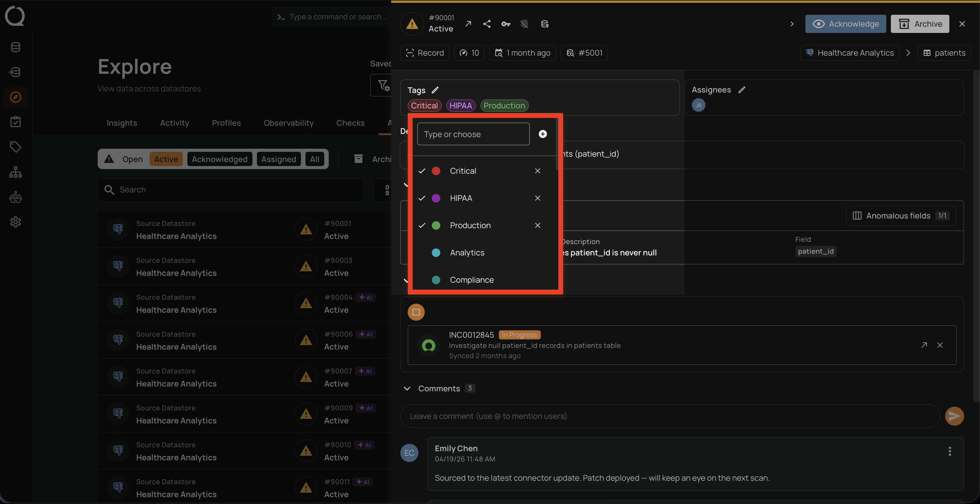Click the fingerprint icon in the anomaly header

coord(525,24)
